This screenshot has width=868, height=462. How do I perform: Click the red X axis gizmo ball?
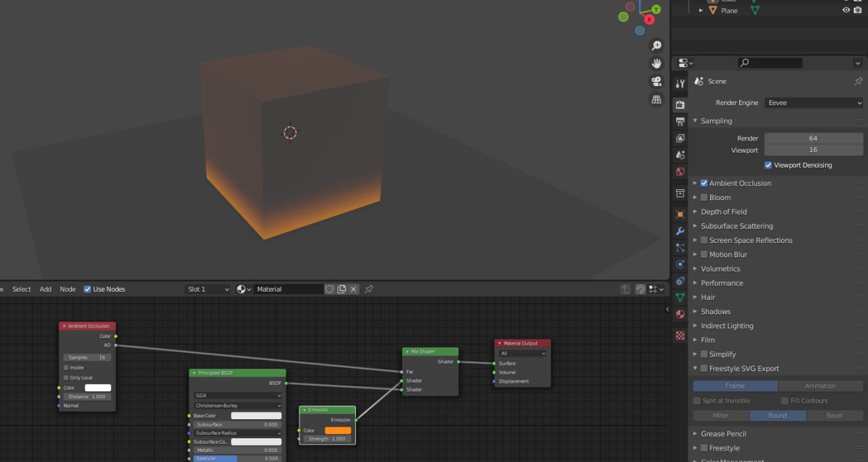point(649,20)
